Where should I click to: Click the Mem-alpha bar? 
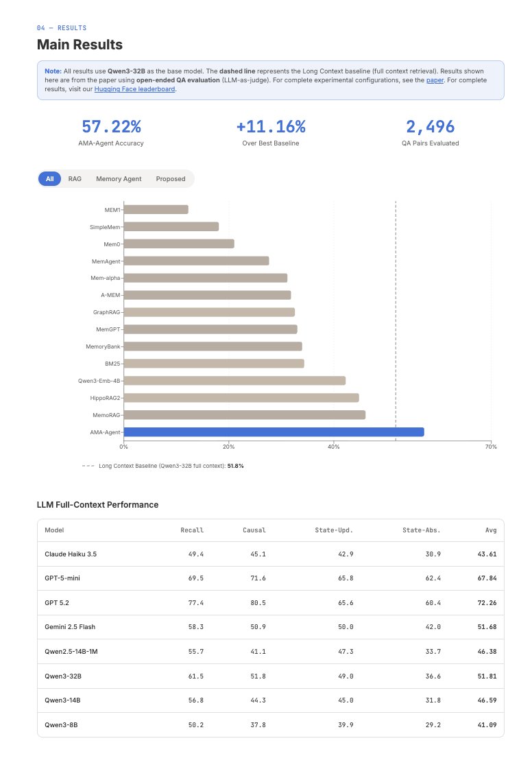(x=206, y=278)
